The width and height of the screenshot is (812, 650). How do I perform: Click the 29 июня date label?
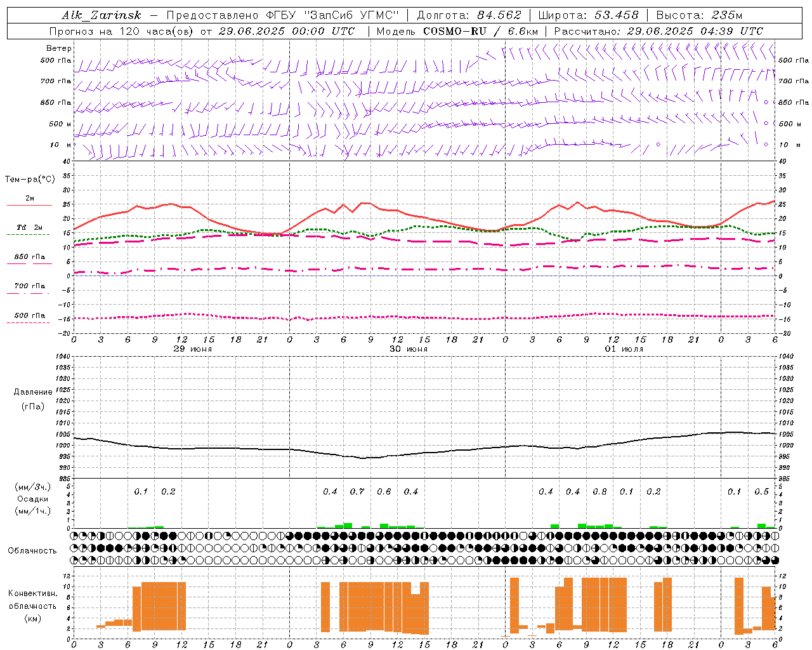click(193, 348)
